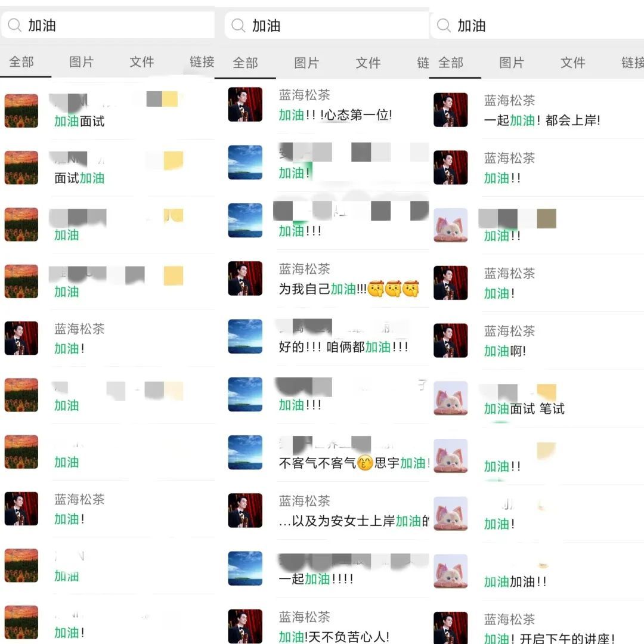Open message "面试加油" in left panel

[x=107, y=168]
